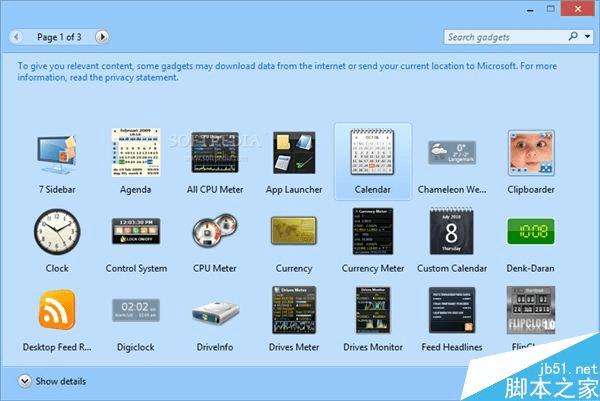
Task: Select the Feed Headlines gadget icon
Action: pos(452,310)
